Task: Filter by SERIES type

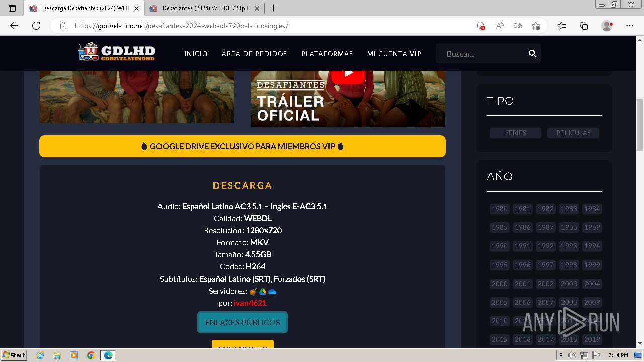Action: tap(515, 133)
